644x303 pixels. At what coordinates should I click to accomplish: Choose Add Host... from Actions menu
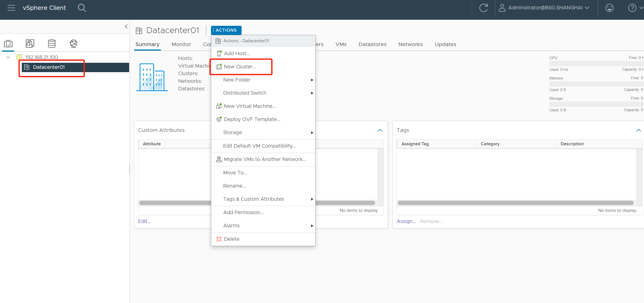point(263,53)
